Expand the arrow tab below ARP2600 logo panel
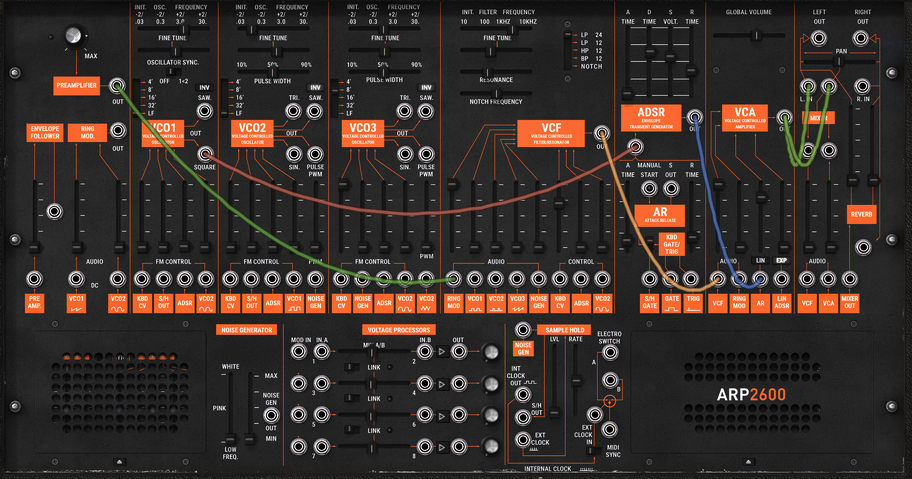Screen dimensions: 912x479 click(x=751, y=462)
